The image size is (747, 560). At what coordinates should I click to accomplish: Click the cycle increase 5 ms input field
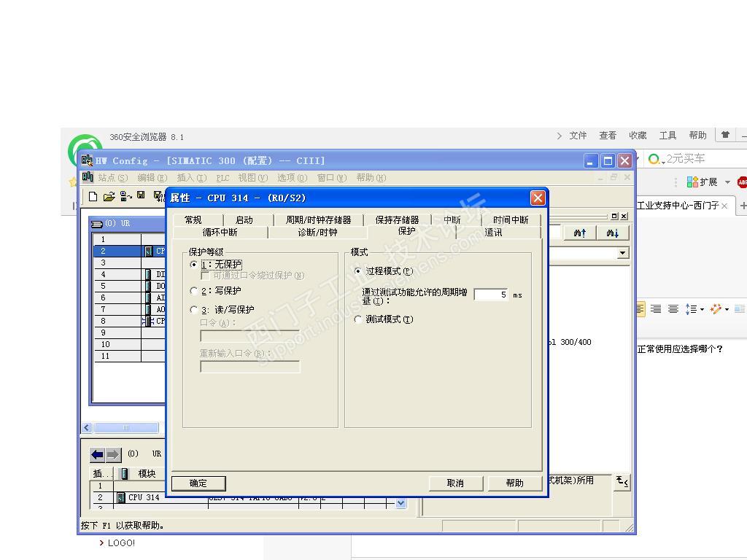coord(491,295)
